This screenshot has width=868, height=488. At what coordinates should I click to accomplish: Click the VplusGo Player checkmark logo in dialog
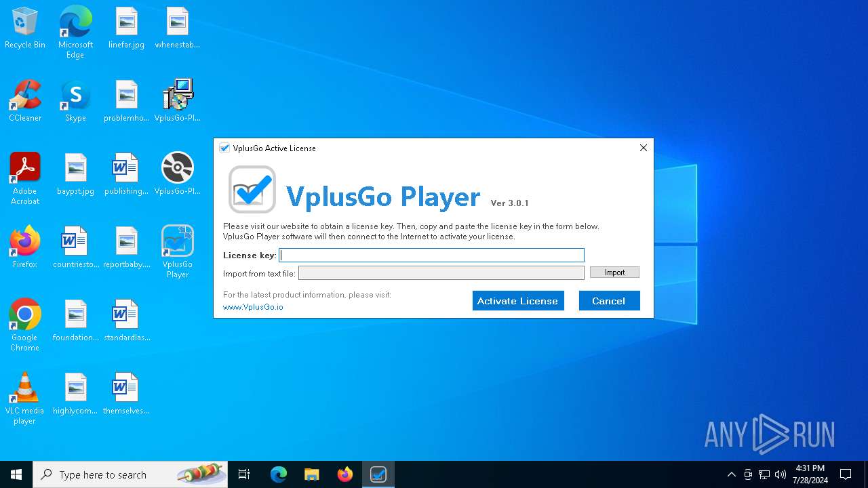point(252,190)
